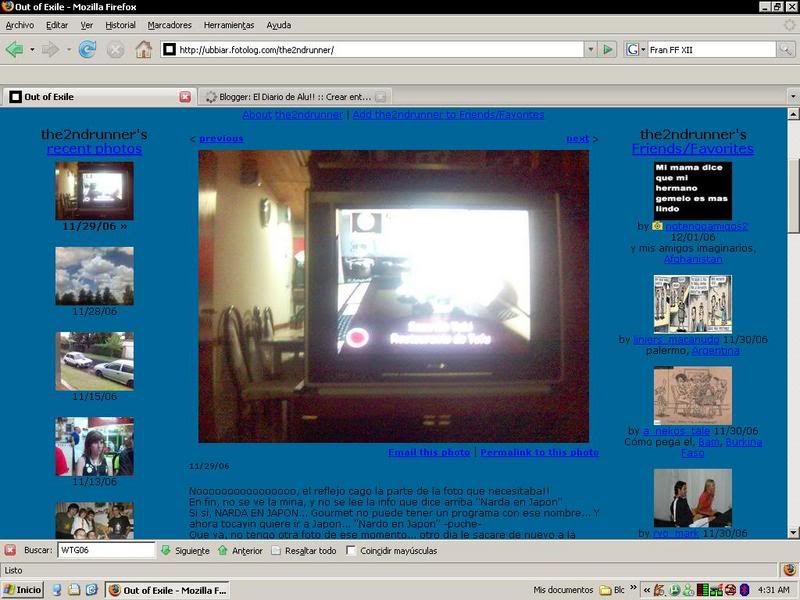This screenshot has height=600, width=800.
Task: Open the Archivo menu
Action: (20, 25)
